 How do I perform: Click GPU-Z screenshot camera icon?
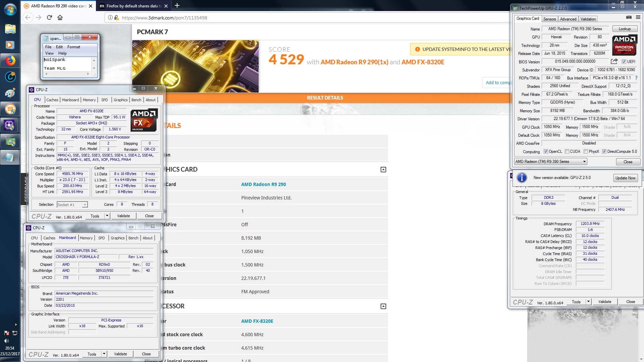point(629,17)
